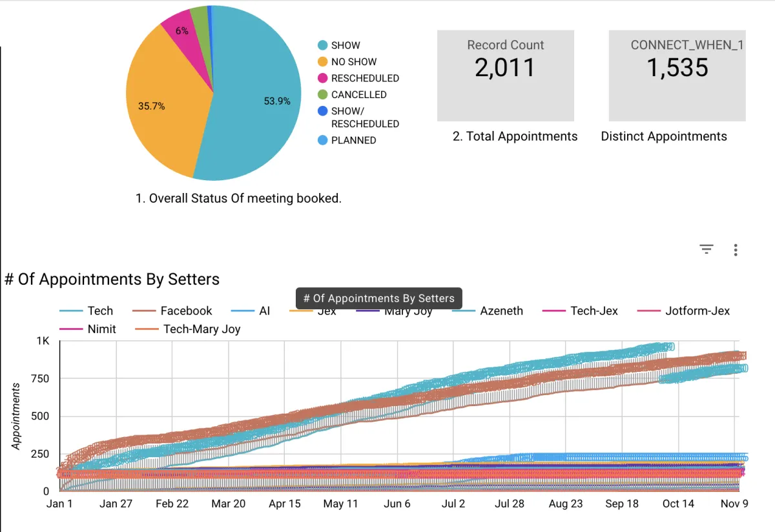Toggle SHOW legend entry in pie chart
This screenshot has height=532, width=775.
pos(338,45)
